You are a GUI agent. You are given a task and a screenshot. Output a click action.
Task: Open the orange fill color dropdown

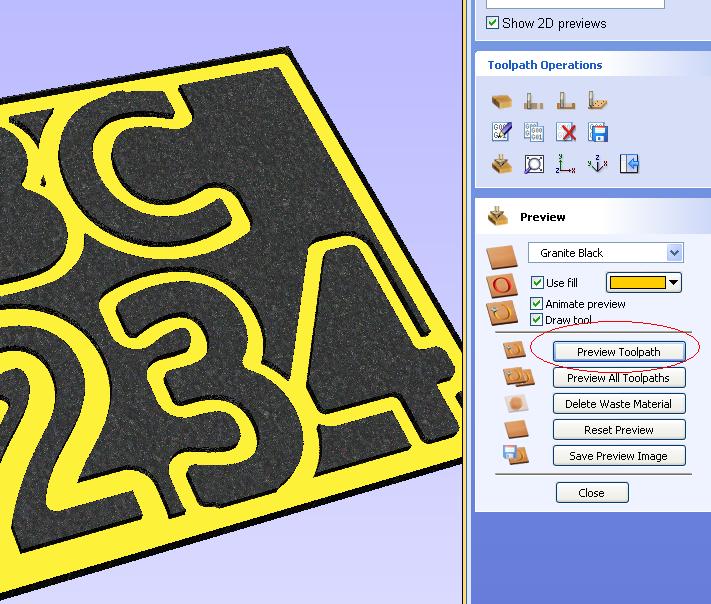tap(674, 283)
